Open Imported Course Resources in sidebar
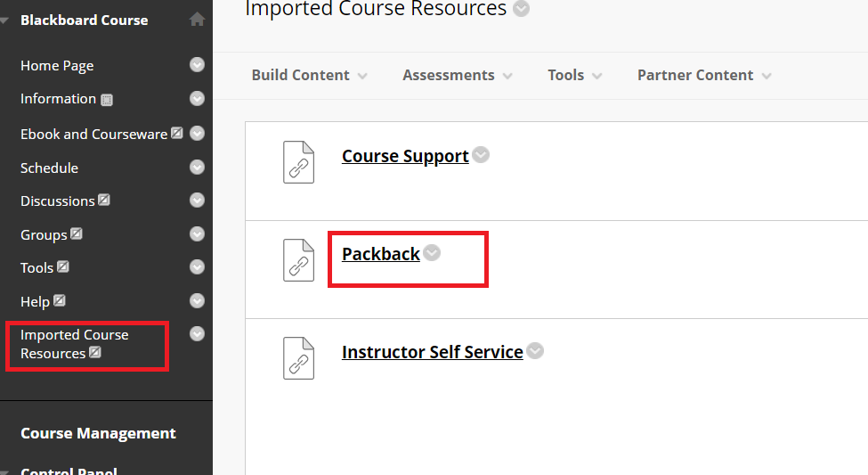 click(x=74, y=344)
